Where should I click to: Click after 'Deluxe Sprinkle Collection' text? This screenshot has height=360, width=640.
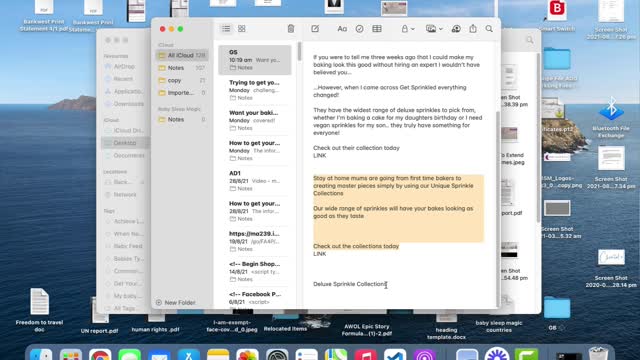click(387, 284)
